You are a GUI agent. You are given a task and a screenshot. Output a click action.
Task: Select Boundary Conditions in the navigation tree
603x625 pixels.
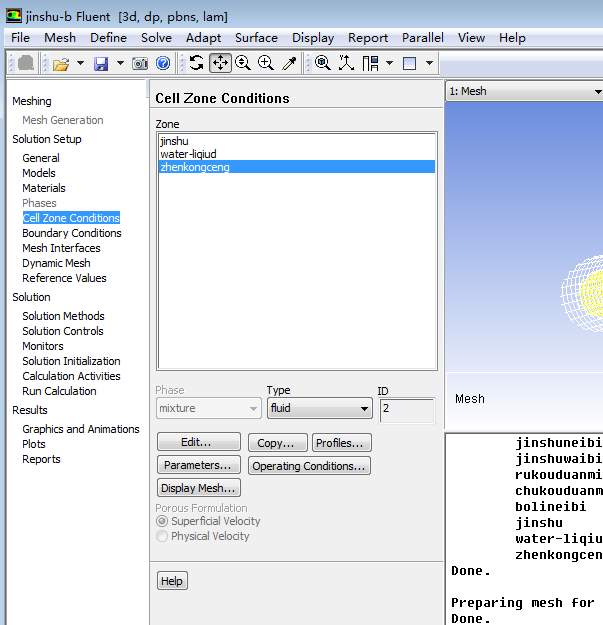point(72,233)
